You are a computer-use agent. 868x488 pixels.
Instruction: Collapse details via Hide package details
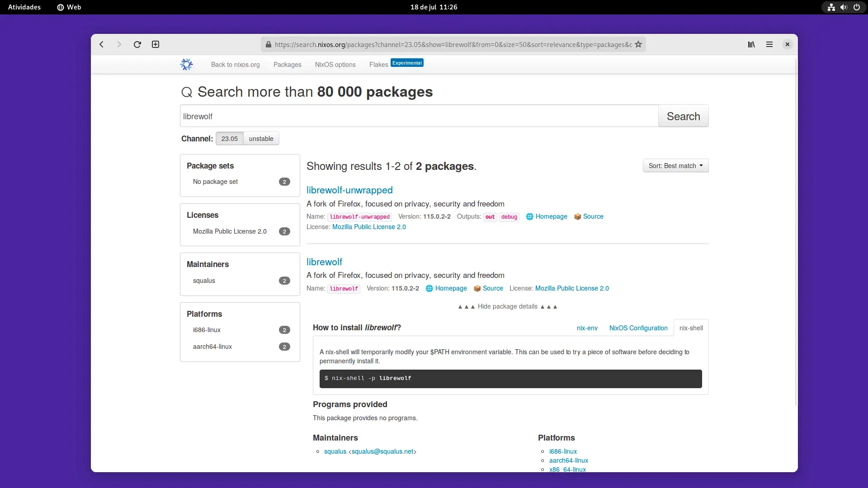pyautogui.click(x=507, y=306)
